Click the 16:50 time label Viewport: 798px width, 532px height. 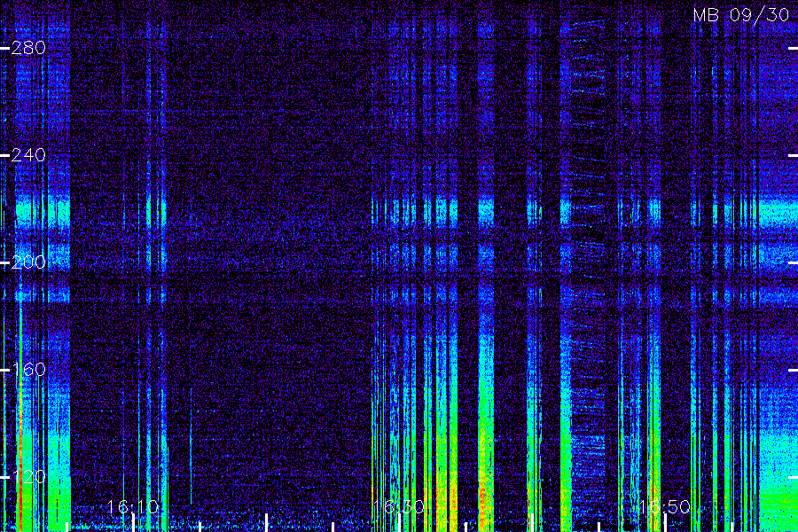[x=665, y=506]
